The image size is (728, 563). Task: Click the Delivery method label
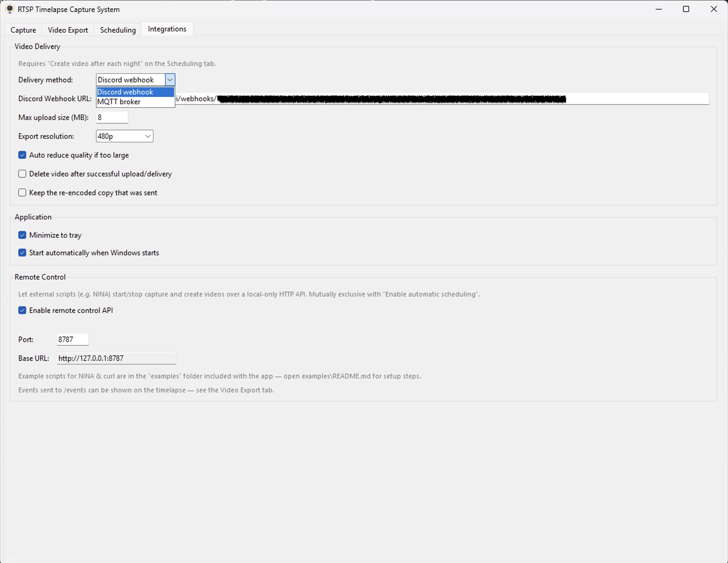pos(45,80)
